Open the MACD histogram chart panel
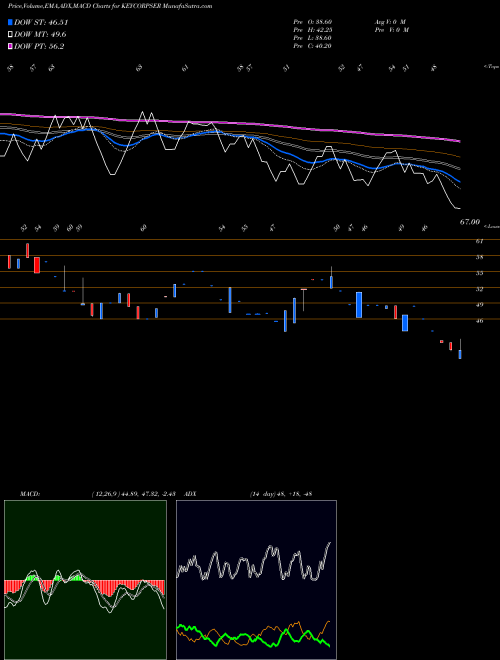This screenshot has width=500, height=660. [x=85, y=580]
